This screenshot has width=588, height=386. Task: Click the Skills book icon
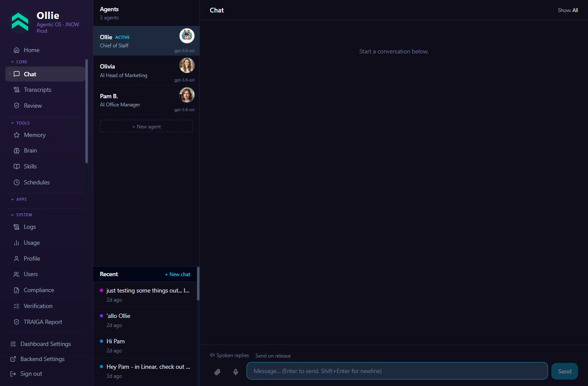tap(16, 166)
